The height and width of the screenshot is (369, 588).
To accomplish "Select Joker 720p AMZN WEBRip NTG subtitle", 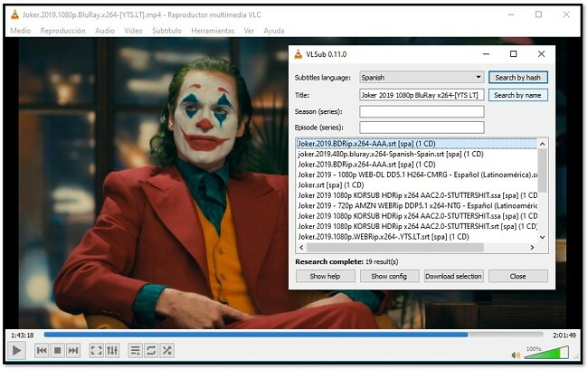I will (417, 206).
